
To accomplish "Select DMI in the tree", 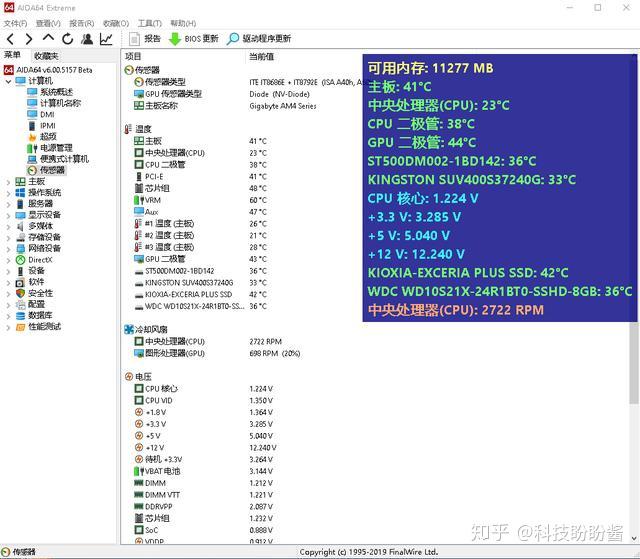I will (x=41, y=114).
